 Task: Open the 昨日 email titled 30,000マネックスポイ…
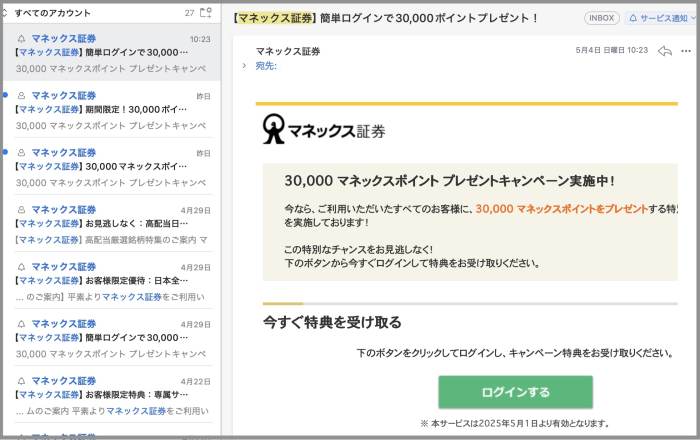pos(112,167)
